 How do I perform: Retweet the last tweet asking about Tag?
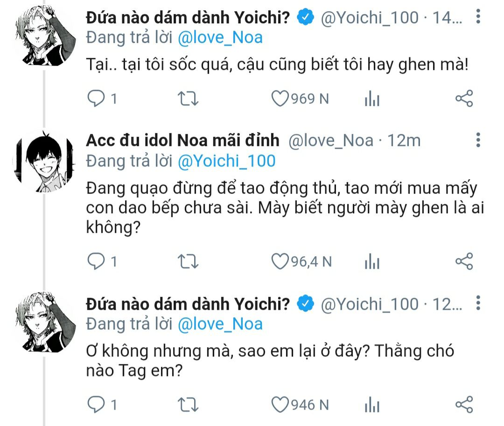point(189,404)
